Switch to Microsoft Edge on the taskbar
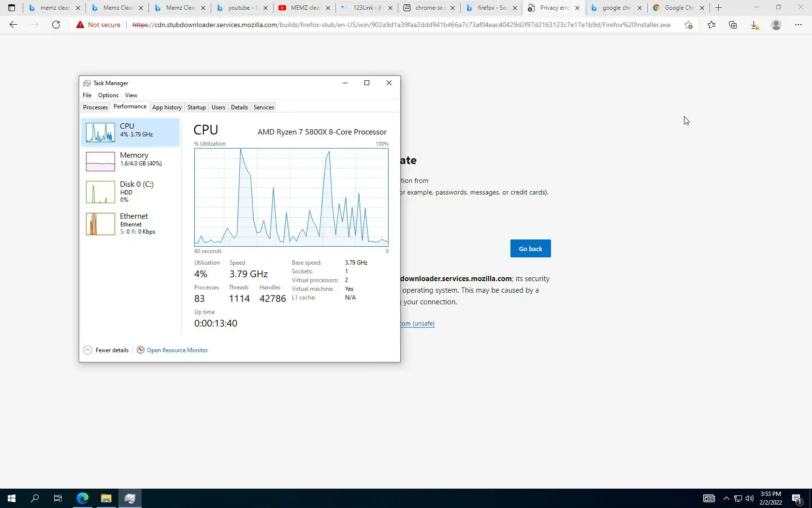Image resolution: width=812 pixels, height=508 pixels. pyautogui.click(x=83, y=498)
